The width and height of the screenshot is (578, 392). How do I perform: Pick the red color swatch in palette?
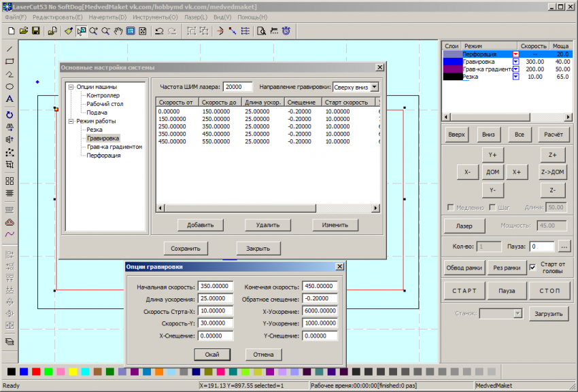pos(36,372)
